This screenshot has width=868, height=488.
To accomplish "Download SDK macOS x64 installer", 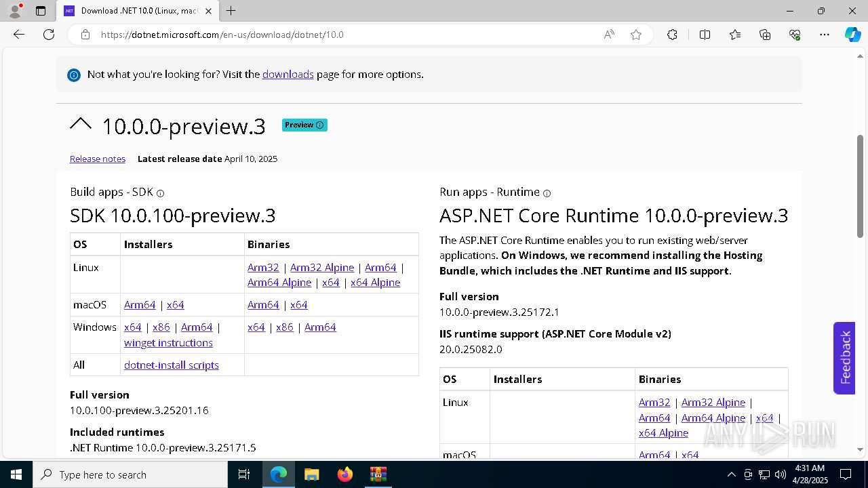I will 176,305.
